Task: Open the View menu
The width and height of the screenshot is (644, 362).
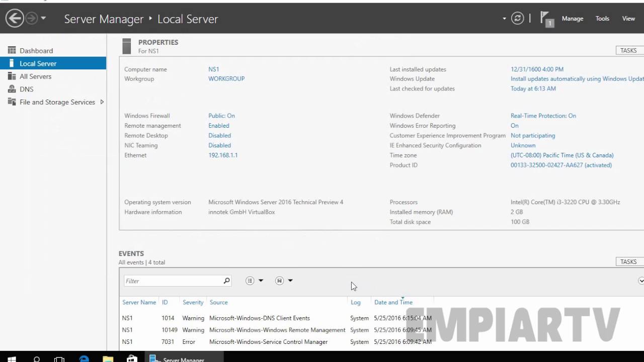Action: (x=628, y=19)
